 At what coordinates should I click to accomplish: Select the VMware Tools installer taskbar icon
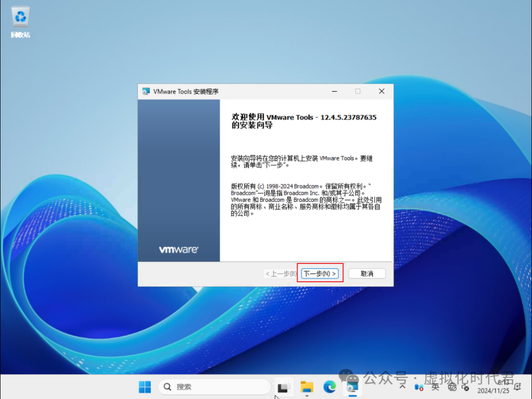[x=352, y=387]
